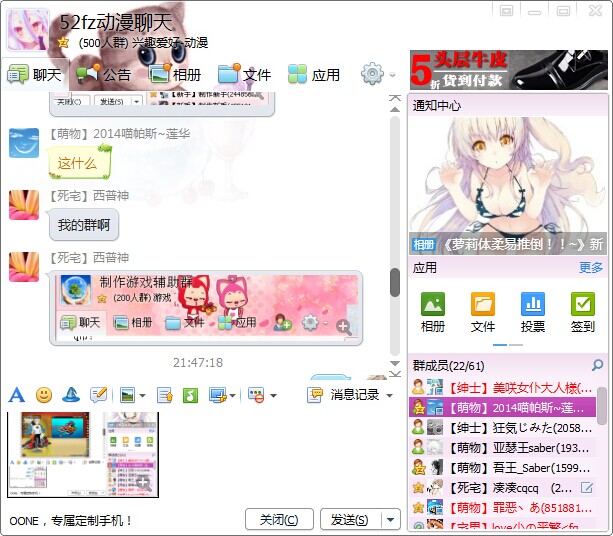Click the 群成员(22/61) header

[448, 366]
